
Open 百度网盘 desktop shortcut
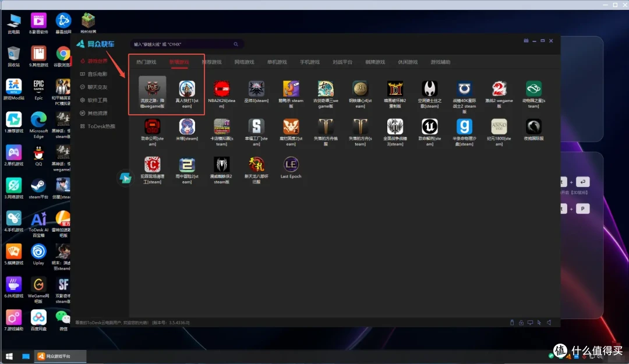[38, 320]
